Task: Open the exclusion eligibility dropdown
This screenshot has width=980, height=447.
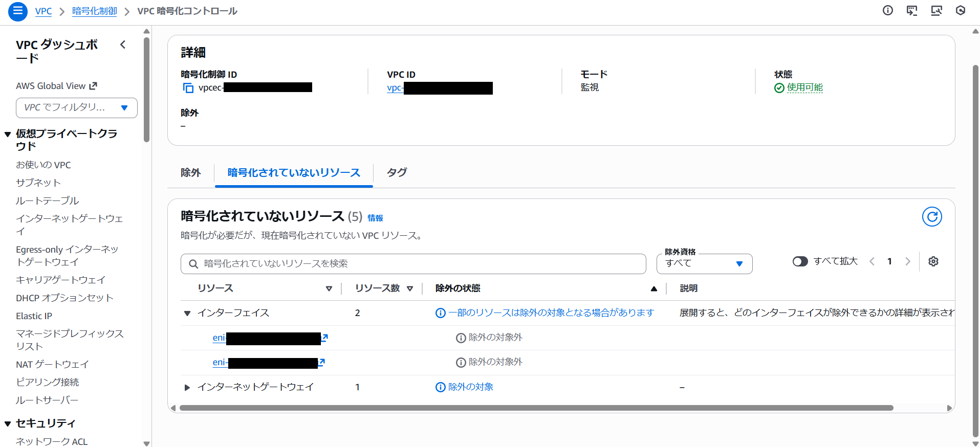Action: click(x=704, y=263)
